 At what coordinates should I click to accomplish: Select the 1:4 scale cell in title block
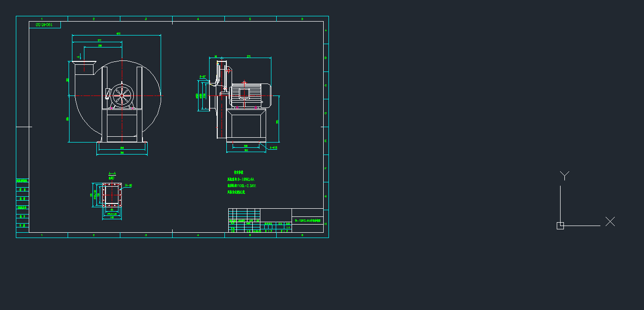pos(288,227)
